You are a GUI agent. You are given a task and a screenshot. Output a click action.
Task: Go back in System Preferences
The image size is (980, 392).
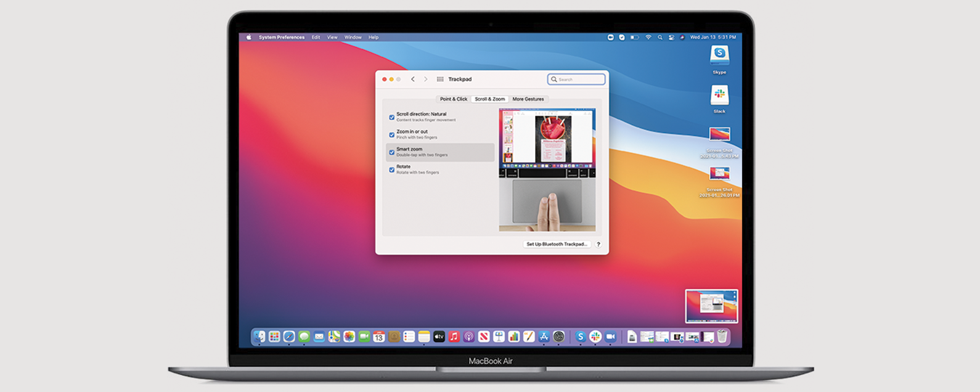tap(413, 79)
